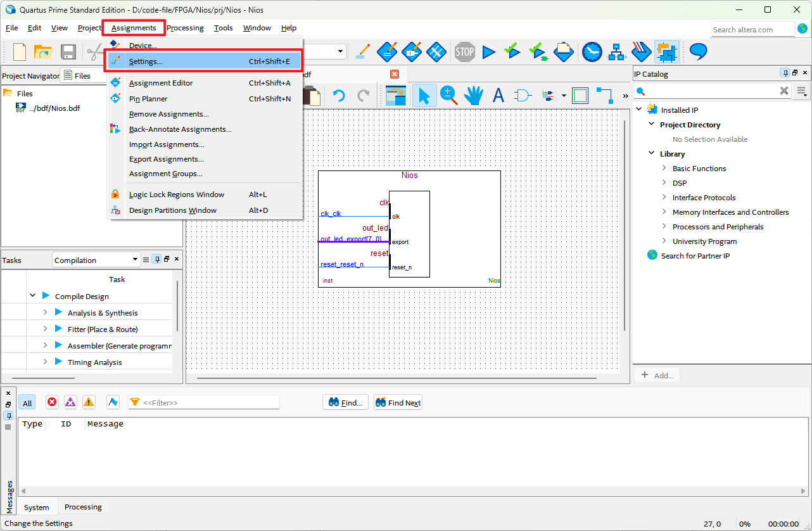Toggle pin on the Tasks panel

point(156,259)
